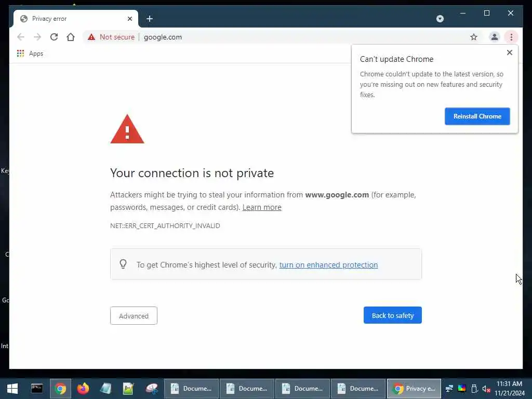Switch to the second Docume... taskbar window
532x399 pixels.
coord(247,389)
